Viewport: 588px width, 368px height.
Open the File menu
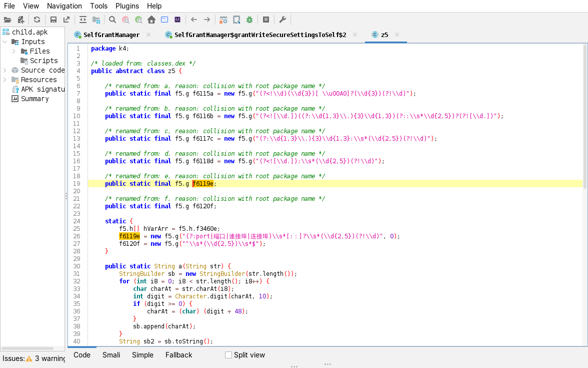9,6
